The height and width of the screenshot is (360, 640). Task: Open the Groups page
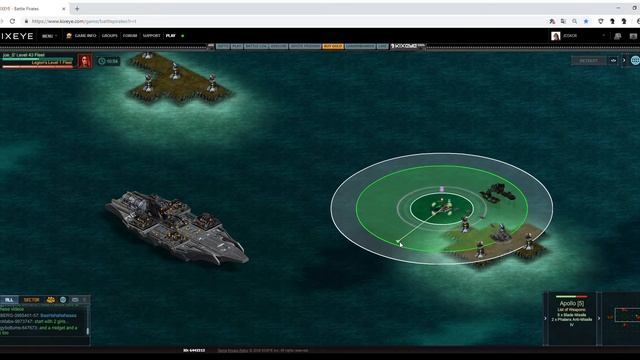[109, 36]
